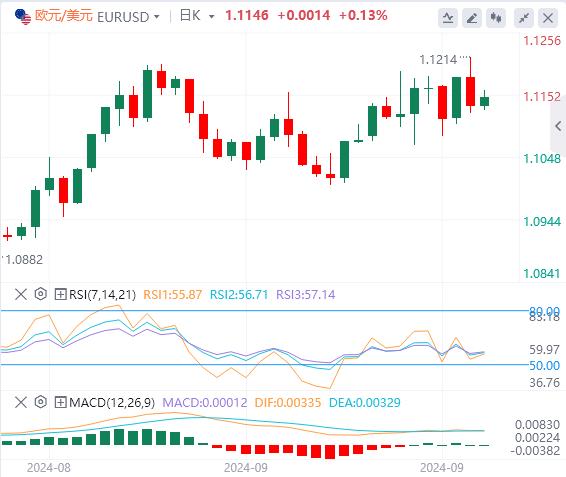
Task: Click the 1.1152 price axis label
Action: (x=542, y=97)
